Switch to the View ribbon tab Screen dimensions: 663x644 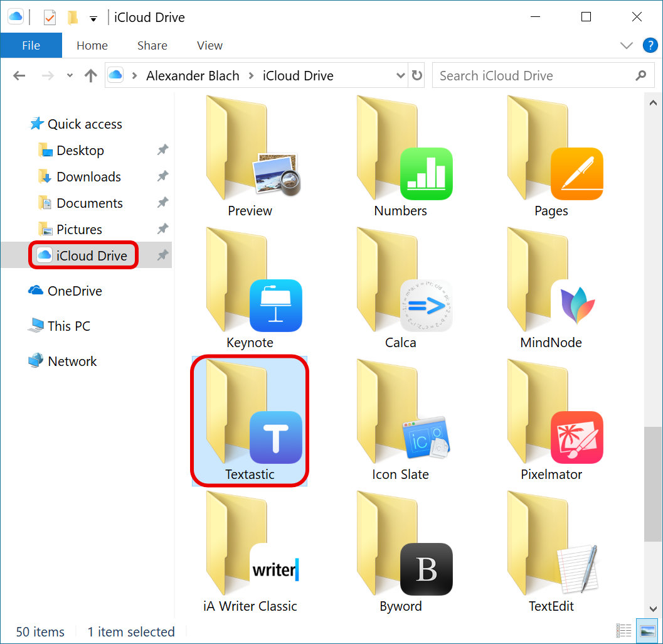pyautogui.click(x=210, y=45)
